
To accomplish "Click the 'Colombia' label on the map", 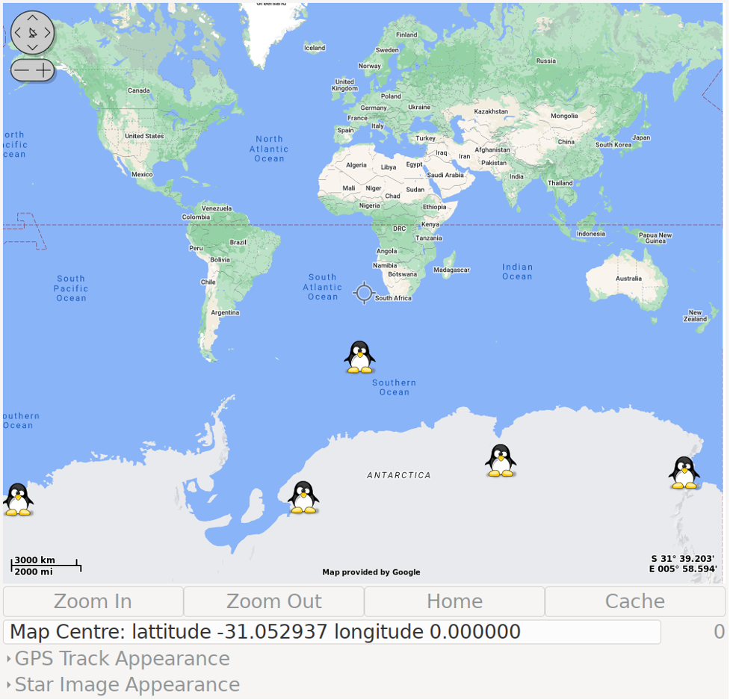I will click(196, 217).
